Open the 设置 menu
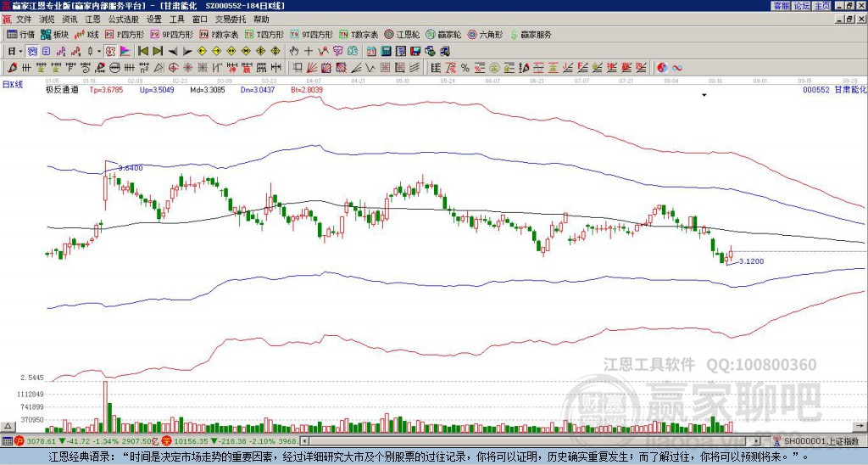This screenshot has height=465, width=868. tap(154, 20)
